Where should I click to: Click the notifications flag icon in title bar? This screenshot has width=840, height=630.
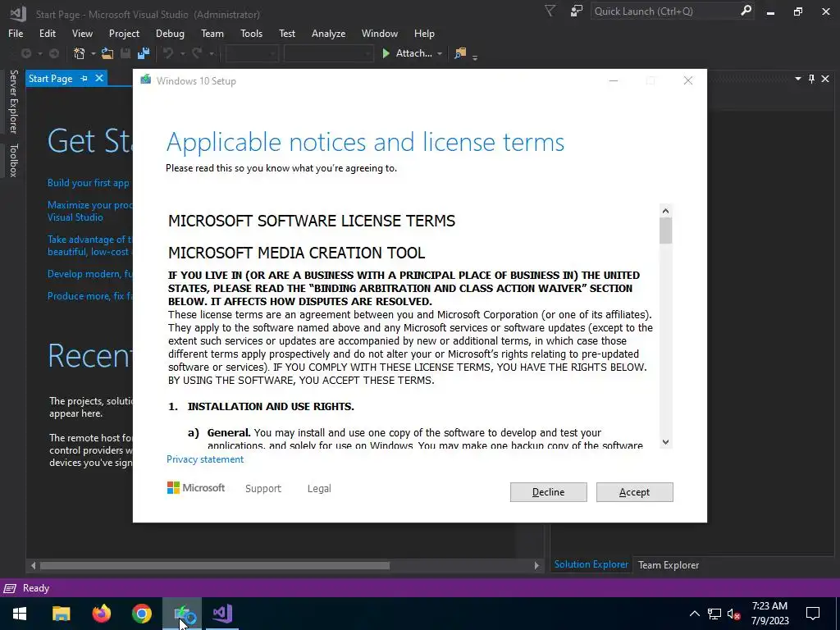click(550, 11)
